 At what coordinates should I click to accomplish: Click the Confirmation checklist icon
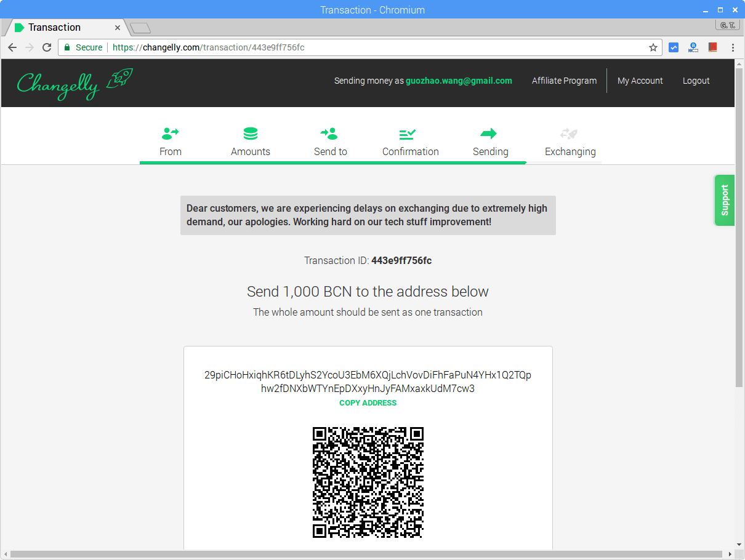408,133
